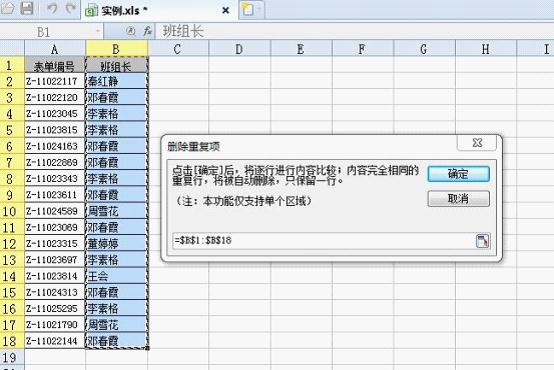Click 取消 in the 删除重复项 dialog
The width and height of the screenshot is (554, 370).
458,199
